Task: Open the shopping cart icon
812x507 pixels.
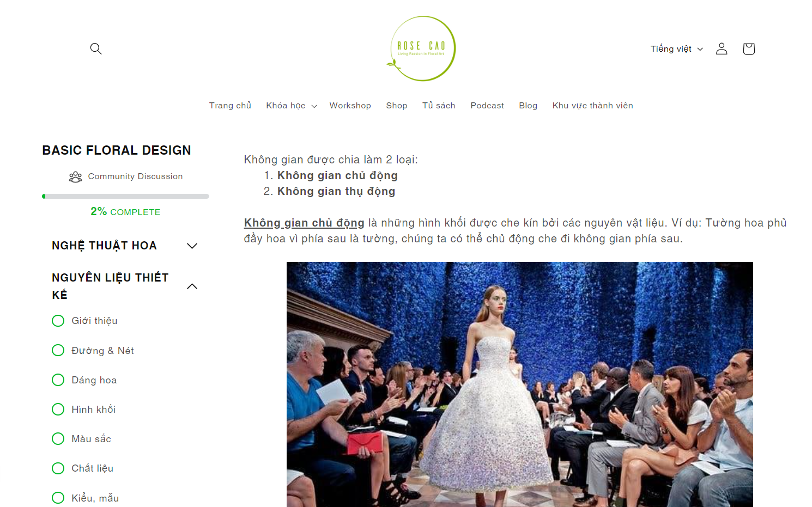Action: click(x=749, y=48)
